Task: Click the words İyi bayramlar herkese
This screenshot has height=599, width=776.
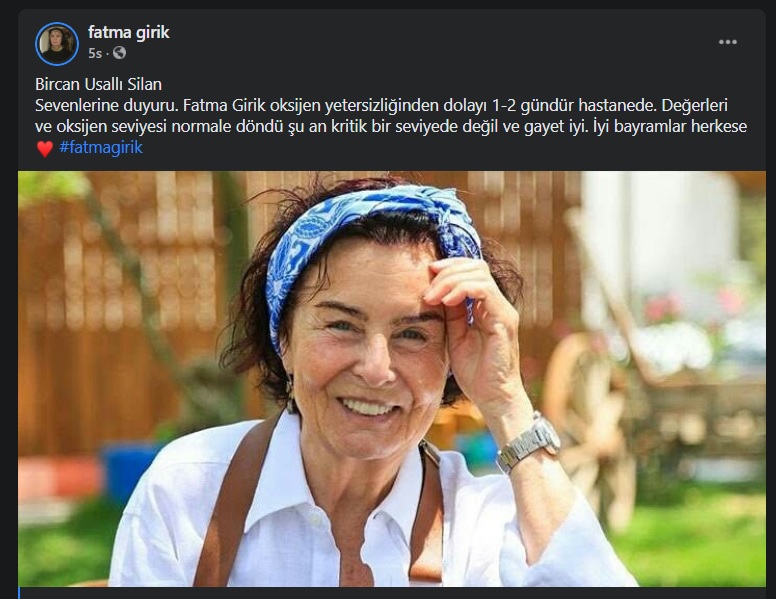Action: click(x=670, y=126)
